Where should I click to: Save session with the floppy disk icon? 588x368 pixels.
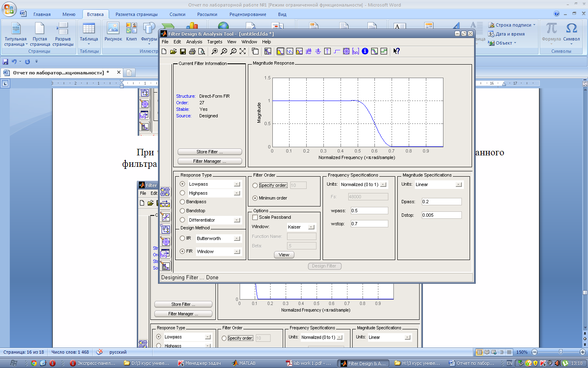183,52
